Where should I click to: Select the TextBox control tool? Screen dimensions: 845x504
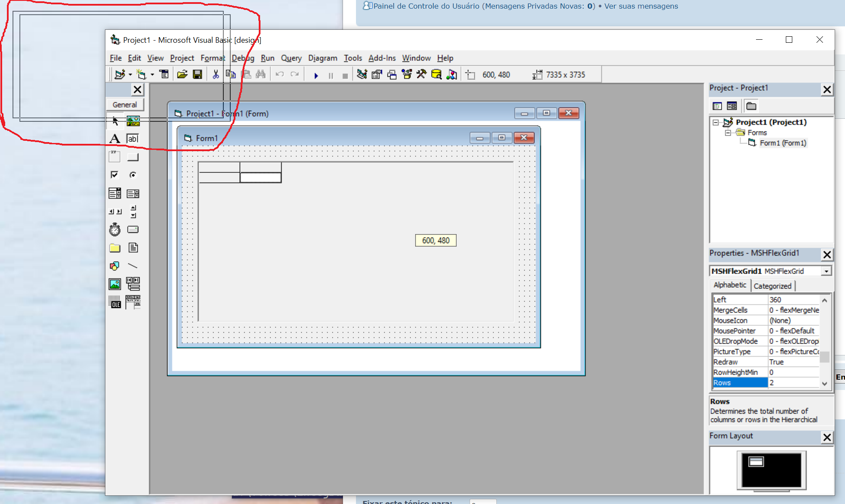(133, 139)
